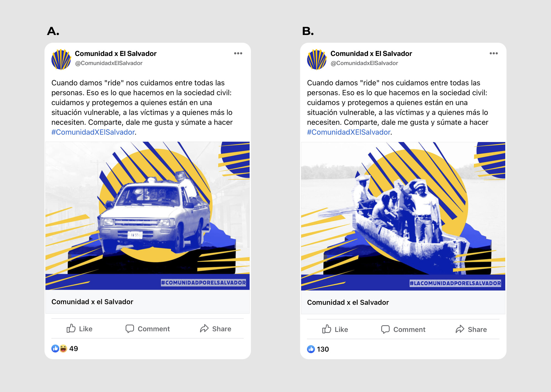Image resolution: width=551 pixels, height=392 pixels.
Task: Open the three-dot menu on post B
Action: [493, 53]
